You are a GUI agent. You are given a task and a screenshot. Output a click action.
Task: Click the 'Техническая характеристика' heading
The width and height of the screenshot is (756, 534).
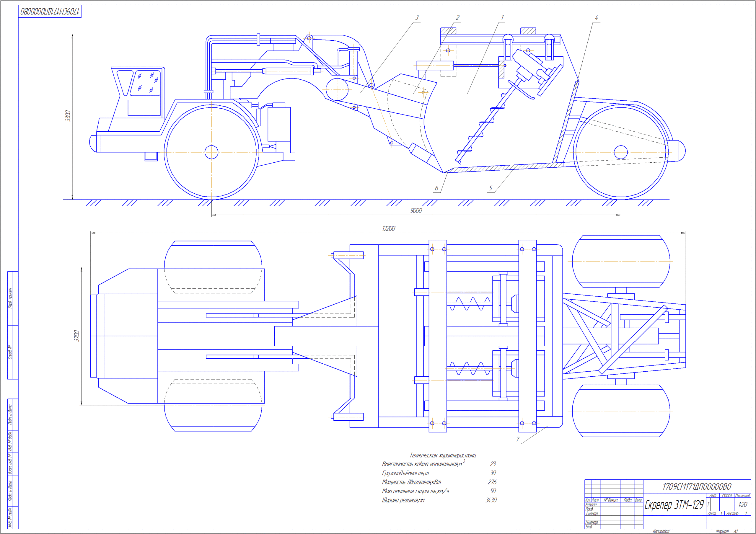[443, 455]
